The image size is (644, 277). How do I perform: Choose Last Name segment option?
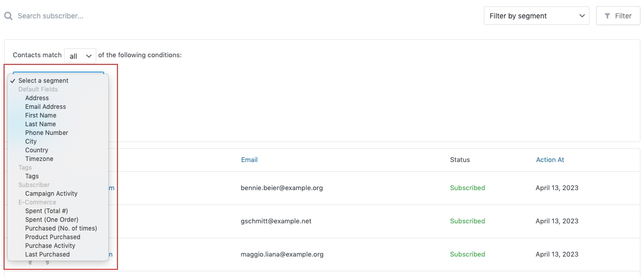pos(40,124)
